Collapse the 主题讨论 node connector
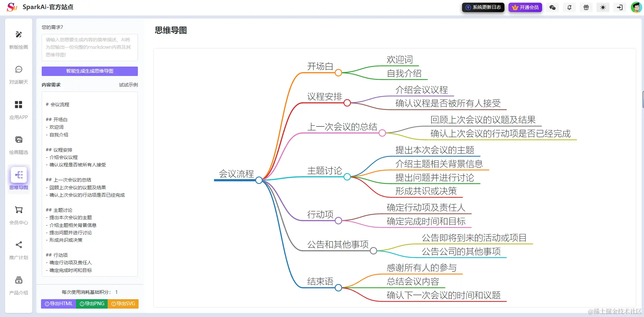Image resolution: width=644 pixels, height=317 pixels. [x=347, y=177]
